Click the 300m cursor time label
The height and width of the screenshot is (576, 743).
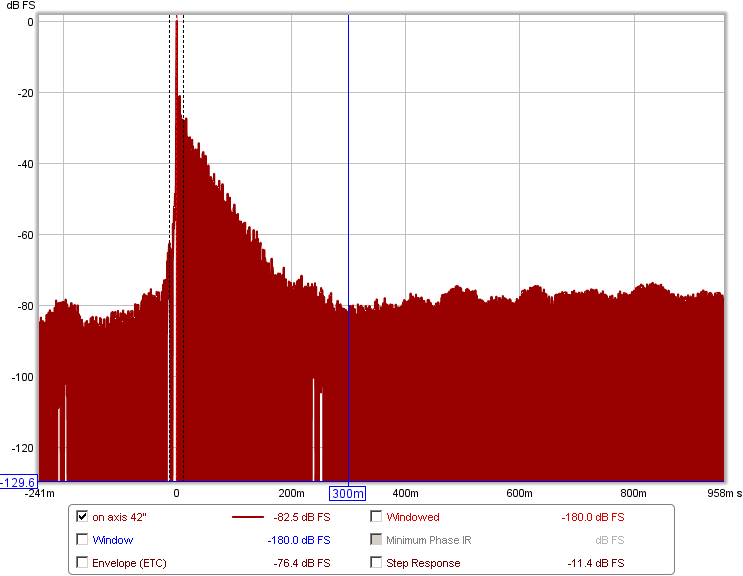(347, 494)
